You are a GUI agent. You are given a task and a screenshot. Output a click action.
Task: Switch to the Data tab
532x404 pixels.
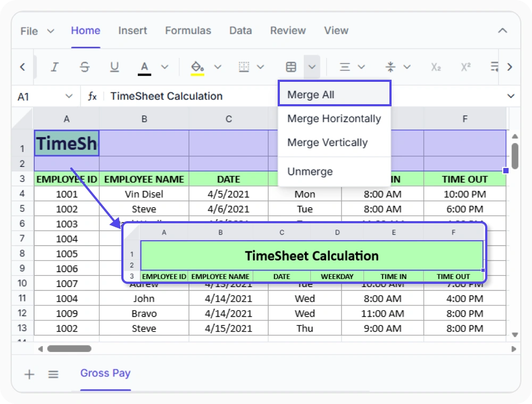[x=240, y=30]
